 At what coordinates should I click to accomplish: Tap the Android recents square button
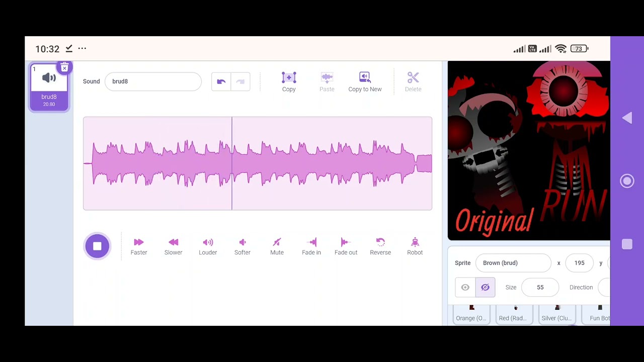[627, 244]
